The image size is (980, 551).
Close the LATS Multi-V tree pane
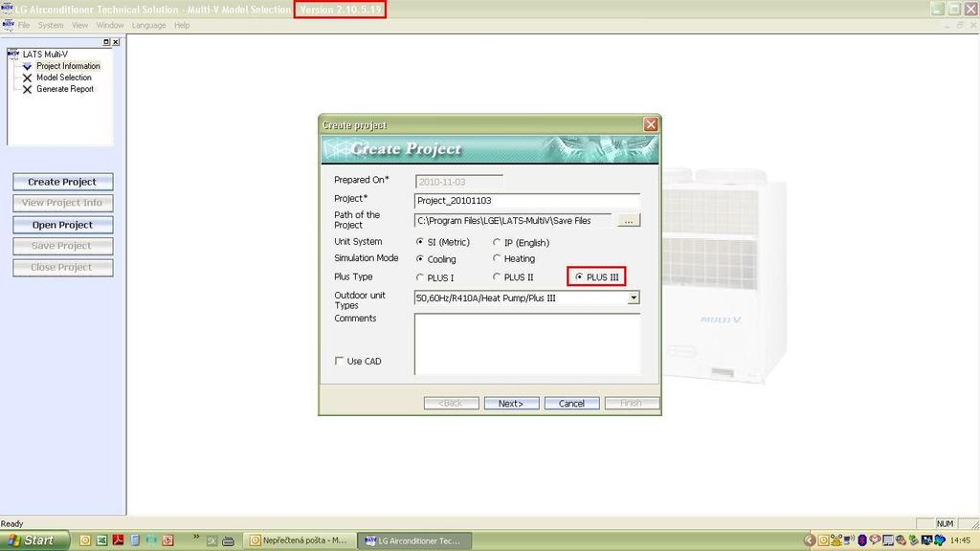pos(116,42)
